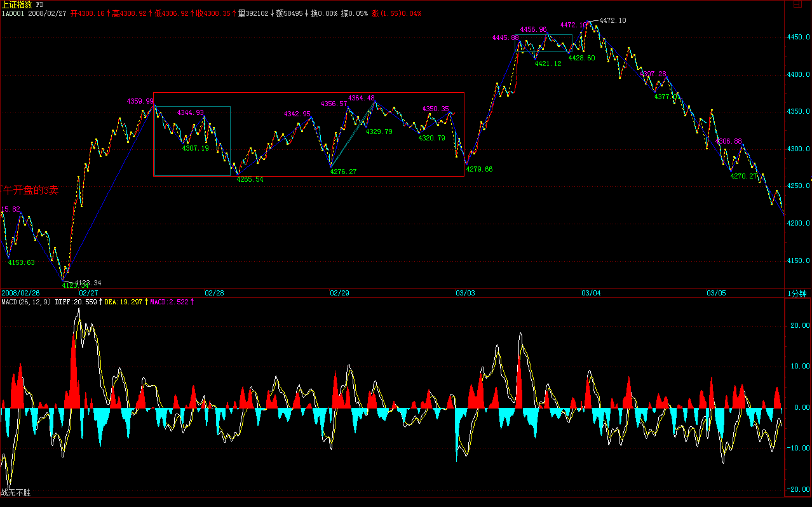Click the window layout icon in top-right corner
This screenshot has width=812, height=507.
(797, 5)
